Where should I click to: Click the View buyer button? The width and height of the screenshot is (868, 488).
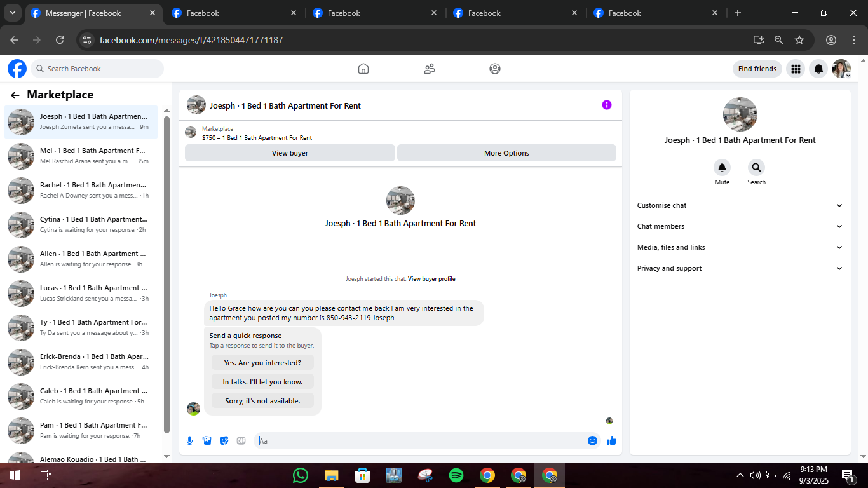290,153
